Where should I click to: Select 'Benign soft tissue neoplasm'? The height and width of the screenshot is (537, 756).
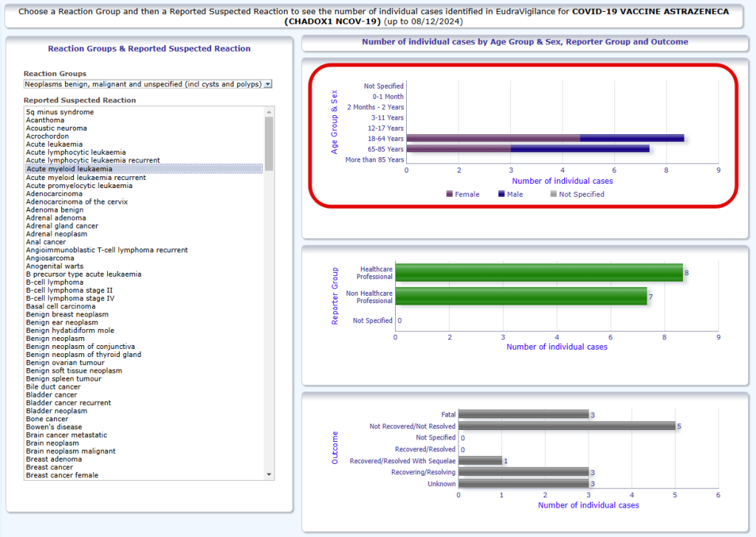tap(74, 371)
